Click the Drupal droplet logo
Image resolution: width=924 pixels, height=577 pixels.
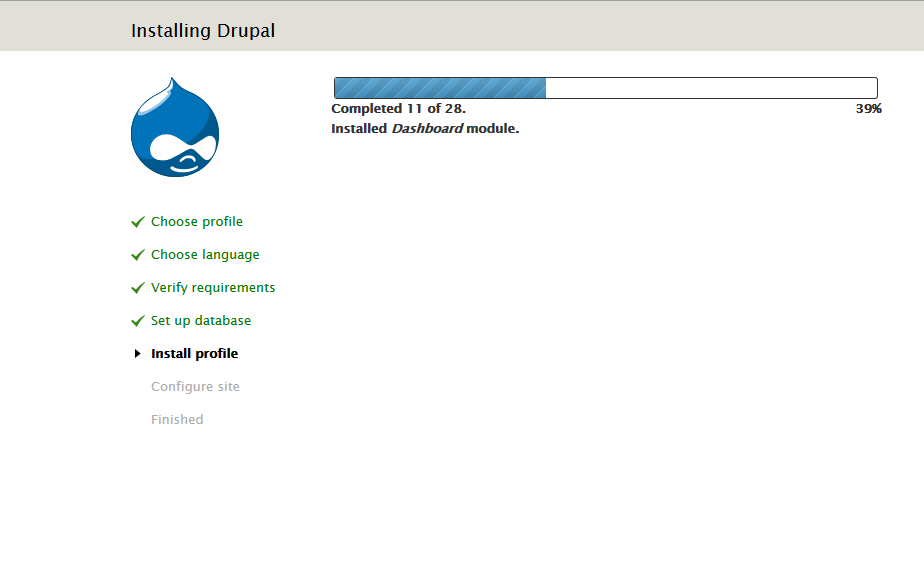coord(175,127)
